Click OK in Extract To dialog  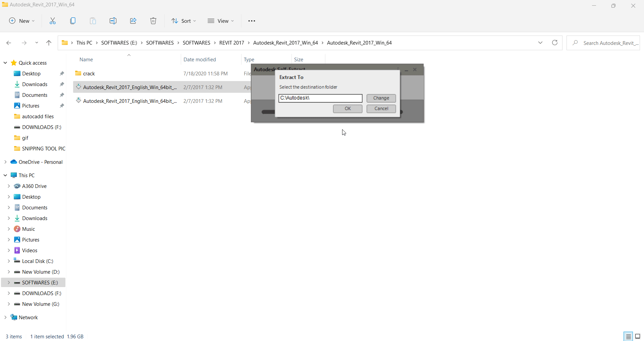347,109
